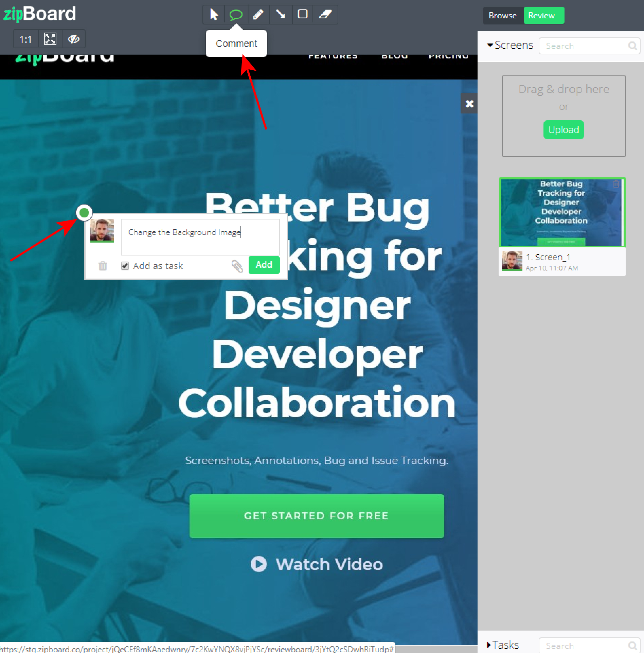Click the zipBoard logo in header
This screenshot has height=653, width=644.
pos(39,14)
